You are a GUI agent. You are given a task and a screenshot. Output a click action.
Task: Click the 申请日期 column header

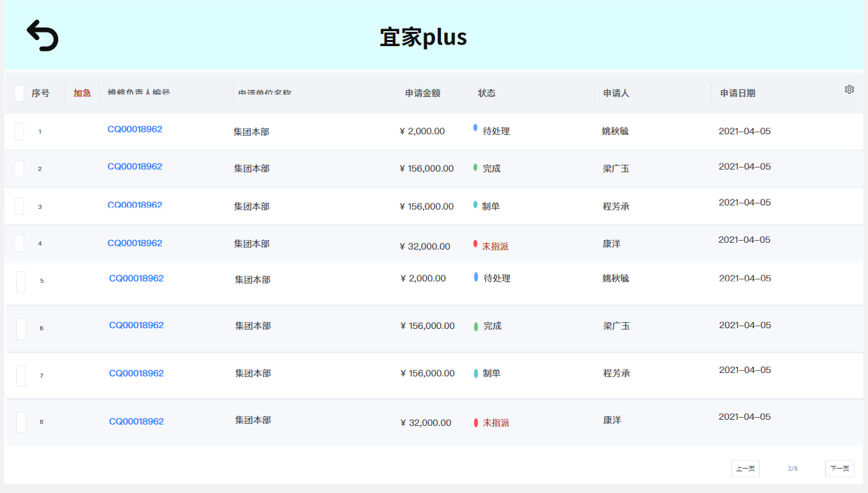pos(738,93)
